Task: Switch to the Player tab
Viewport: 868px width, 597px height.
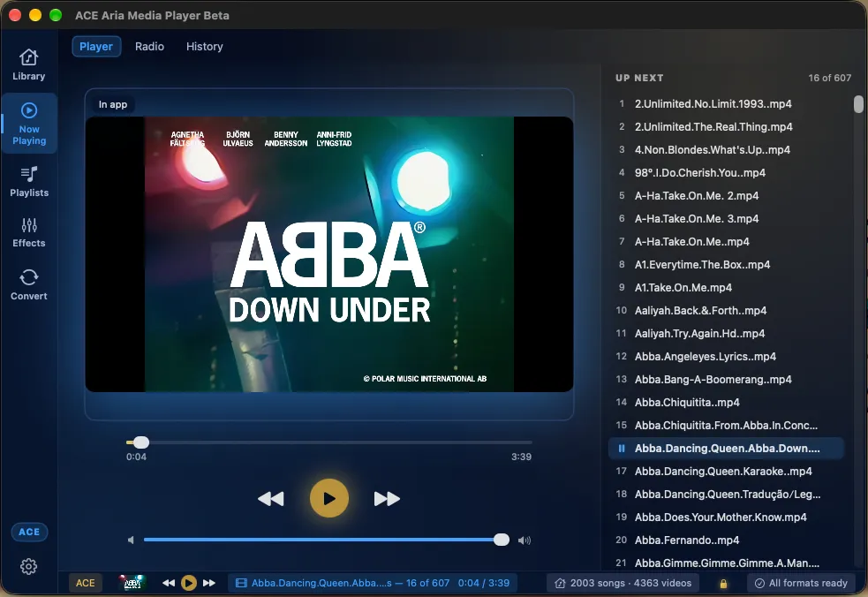Action: coord(96,47)
